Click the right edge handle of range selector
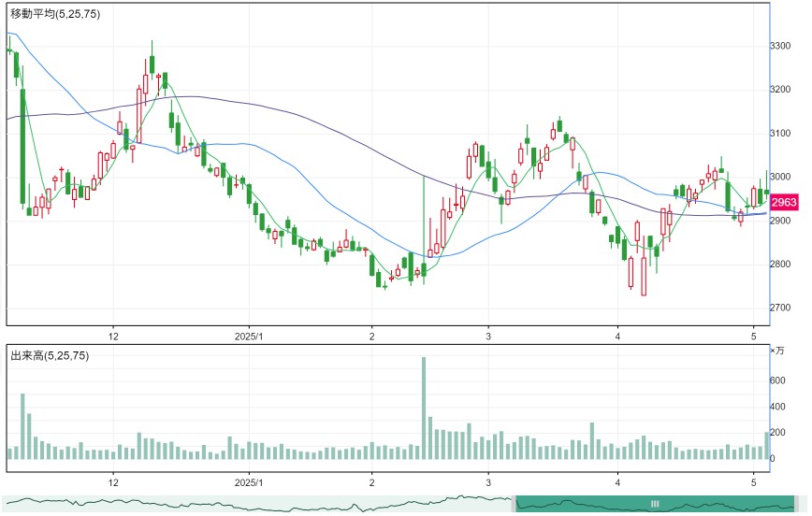 (x=796, y=504)
